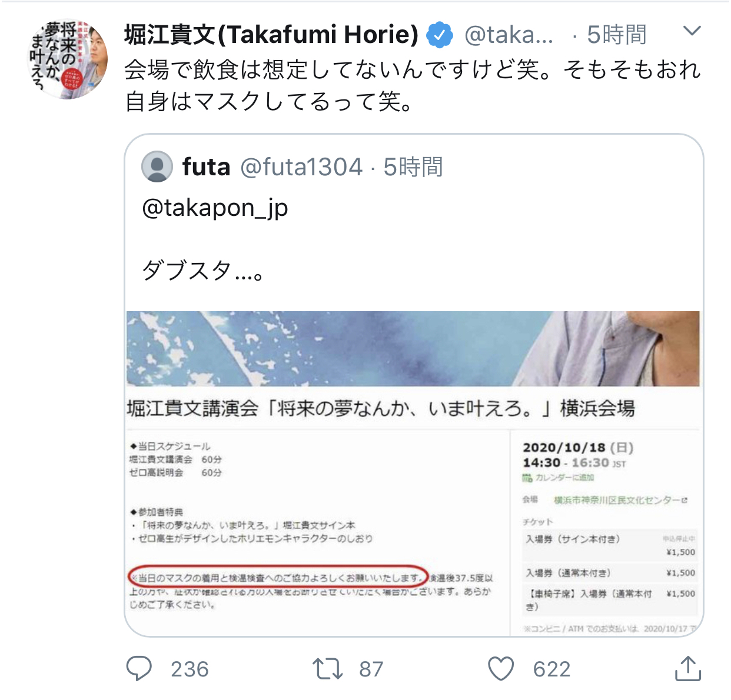Click the @futa1304 username
The image size is (731, 700).
pyautogui.click(x=301, y=167)
